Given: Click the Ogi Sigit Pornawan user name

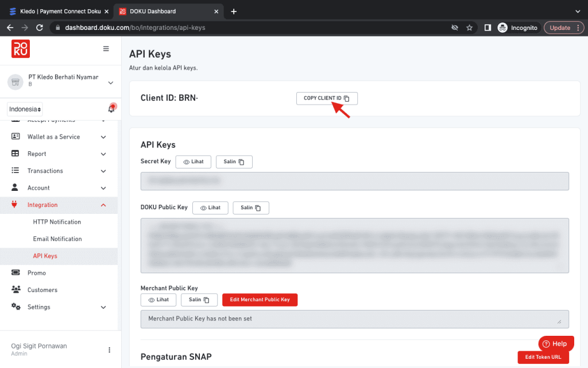Looking at the screenshot, I should (39, 346).
